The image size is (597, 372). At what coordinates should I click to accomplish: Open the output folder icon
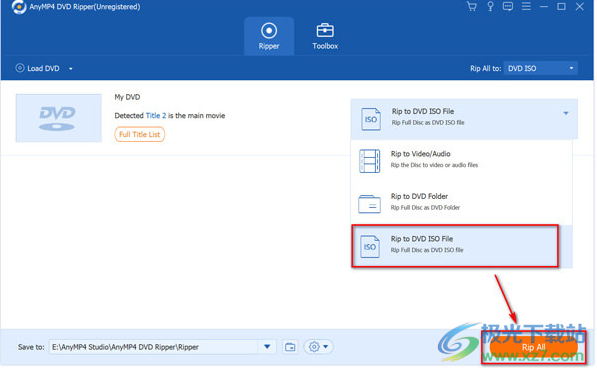point(290,347)
